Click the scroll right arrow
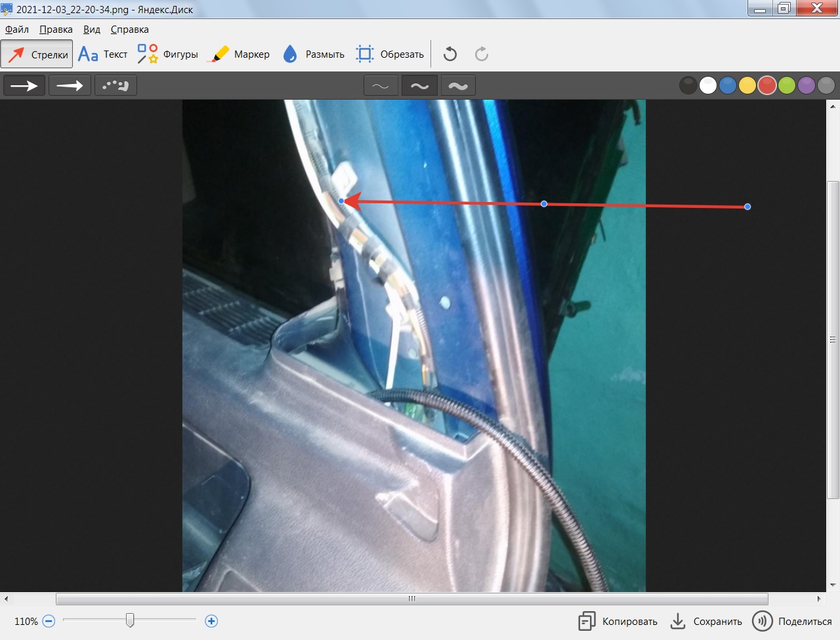The width and height of the screenshot is (840, 640). click(x=819, y=599)
